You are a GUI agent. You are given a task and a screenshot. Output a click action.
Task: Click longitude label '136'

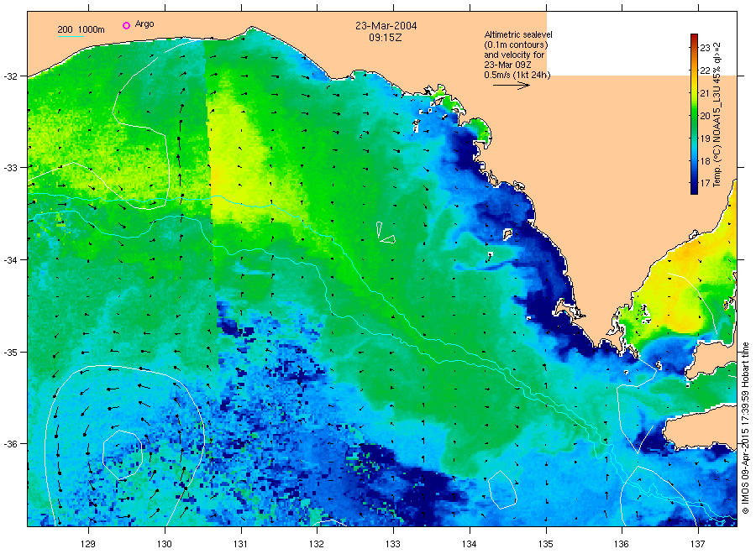click(x=622, y=544)
